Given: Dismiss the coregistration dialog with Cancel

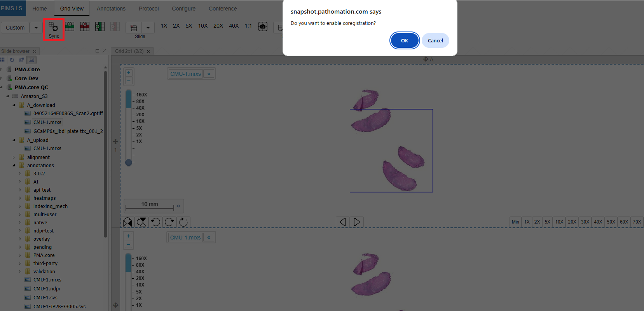Looking at the screenshot, I should (435, 40).
